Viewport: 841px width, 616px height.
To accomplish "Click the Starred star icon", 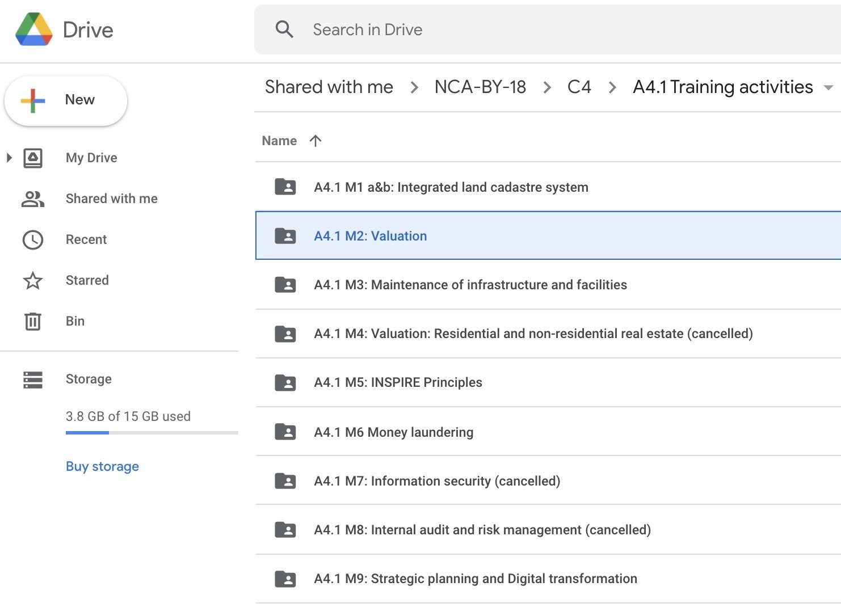I will click(33, 280).
